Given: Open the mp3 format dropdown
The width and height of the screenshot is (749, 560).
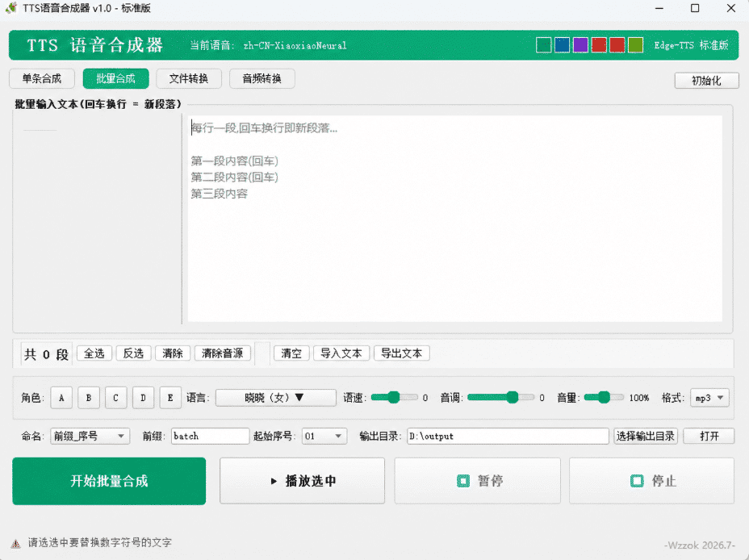Looking at the screenshot, I should (709, 398).
